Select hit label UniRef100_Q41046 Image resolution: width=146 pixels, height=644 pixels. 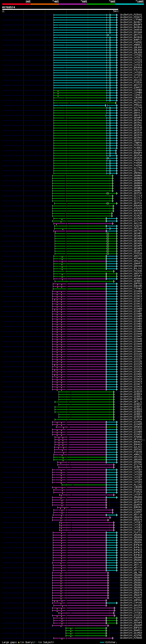coord(131,562)
